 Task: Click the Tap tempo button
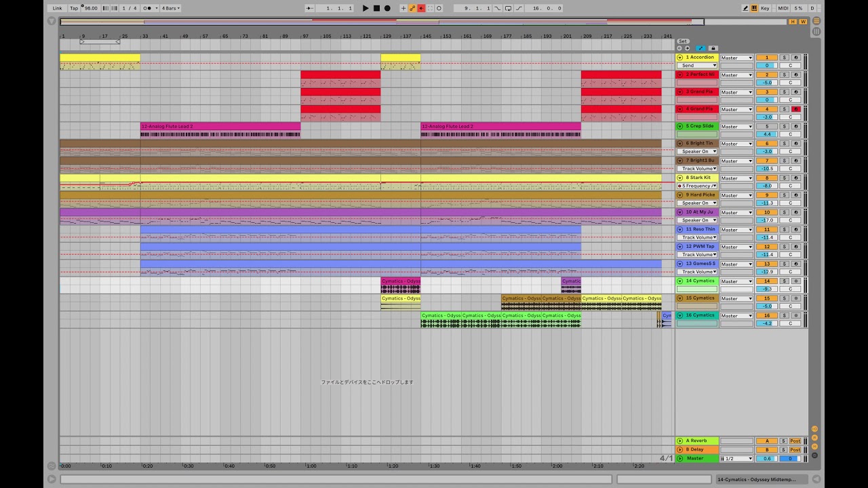tap(74, 8)
